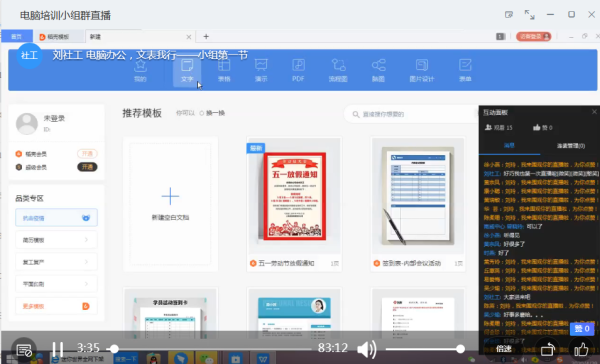The width and height of the screenshot is (600, 364).
Task: Open the 脑图 mind map icon
Action: tap(378, 71)
